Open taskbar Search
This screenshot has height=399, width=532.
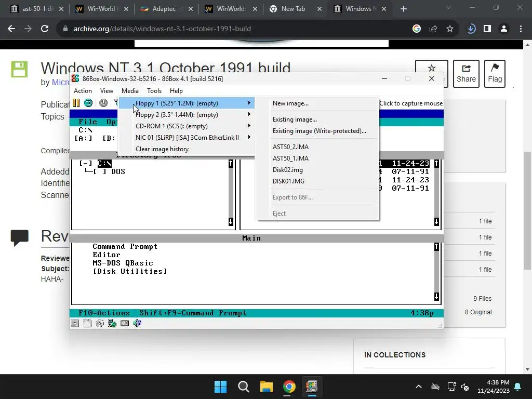243,387
